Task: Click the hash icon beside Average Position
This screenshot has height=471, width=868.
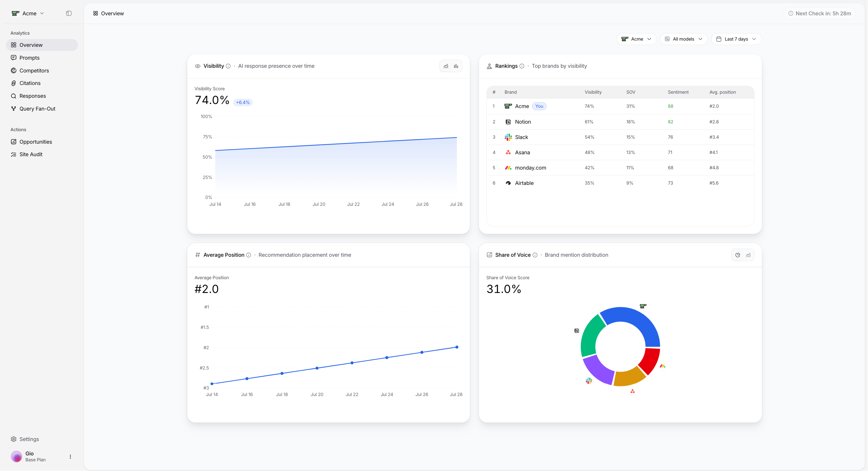Action: click(x=198, y=255)
